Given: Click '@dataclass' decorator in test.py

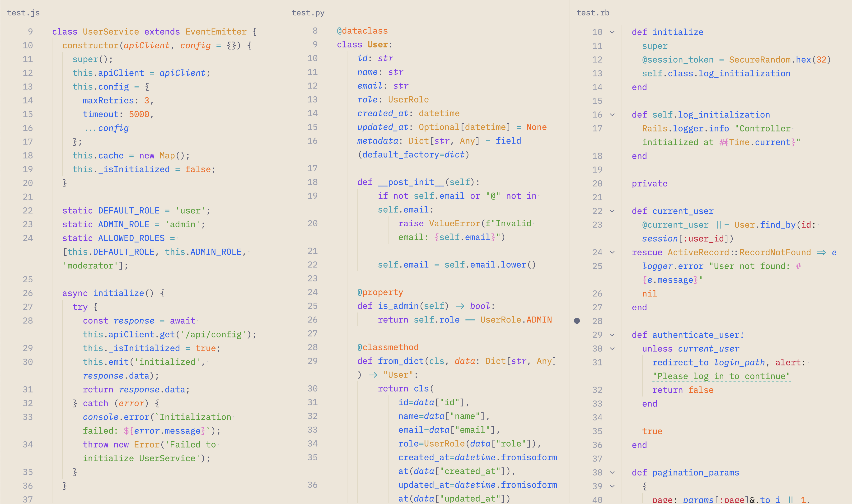Looking at the screenshot, I should coord(362,31).
